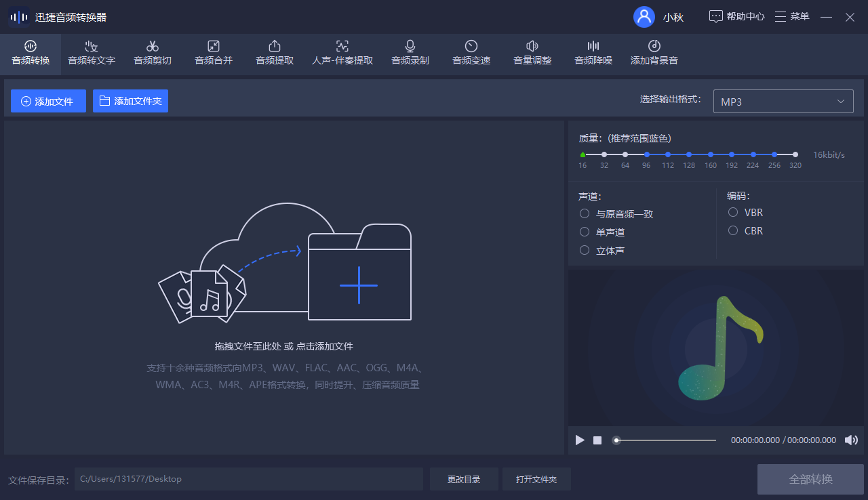Open the 音频剪切 (audio cutting) tool

tap(152, 54)
